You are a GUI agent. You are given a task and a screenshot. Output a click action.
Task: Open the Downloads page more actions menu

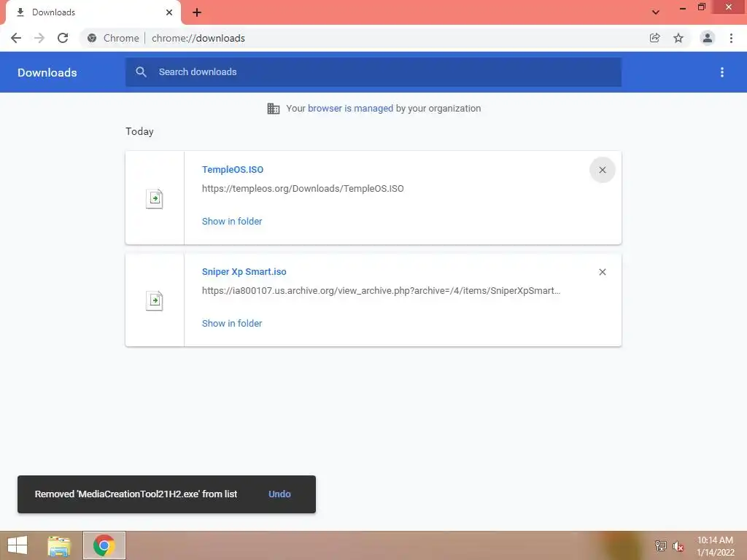[x=722, y=72]
